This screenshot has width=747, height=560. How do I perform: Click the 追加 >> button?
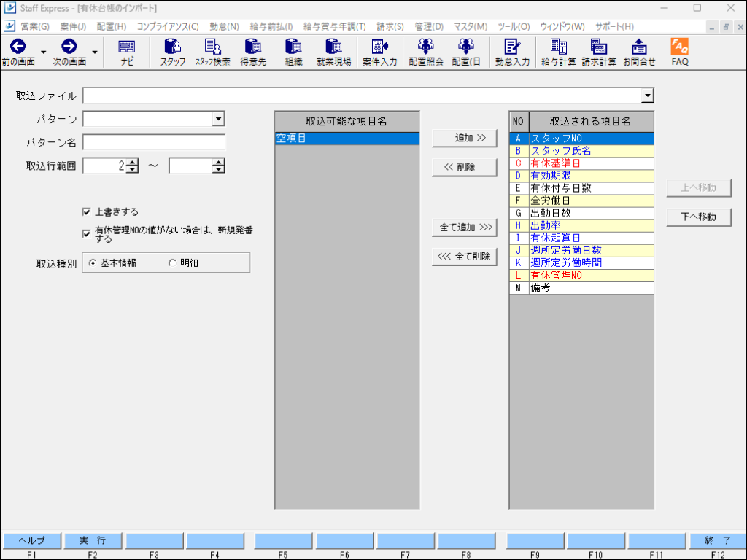pos(465,138)
